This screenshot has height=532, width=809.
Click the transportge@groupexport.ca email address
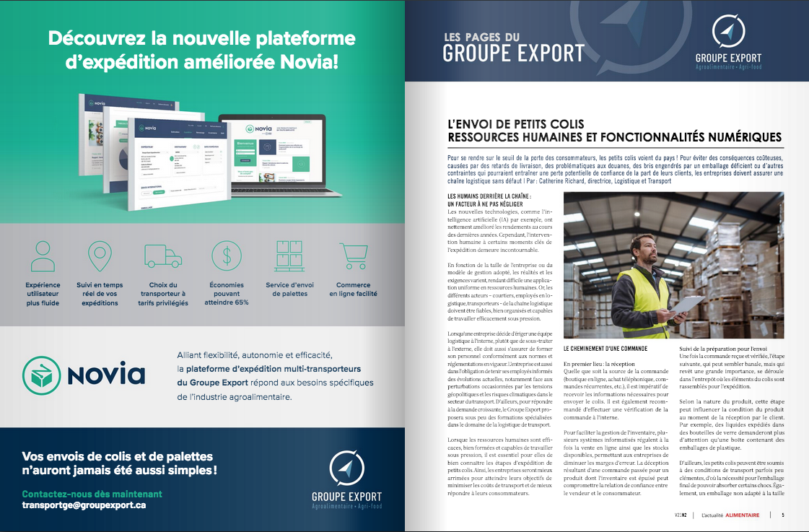(x=84, y=505)
